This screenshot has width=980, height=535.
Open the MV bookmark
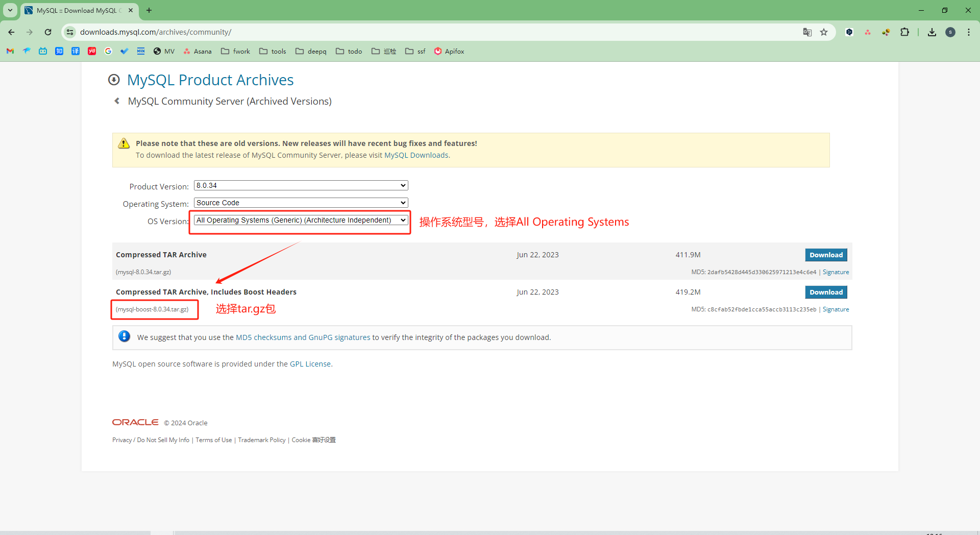[164, 51]
